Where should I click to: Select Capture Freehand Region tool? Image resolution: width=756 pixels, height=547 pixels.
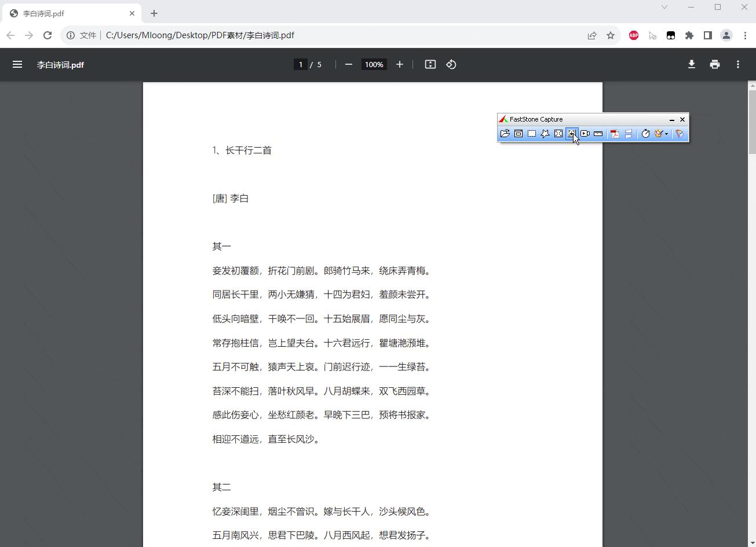click(545, 134)
